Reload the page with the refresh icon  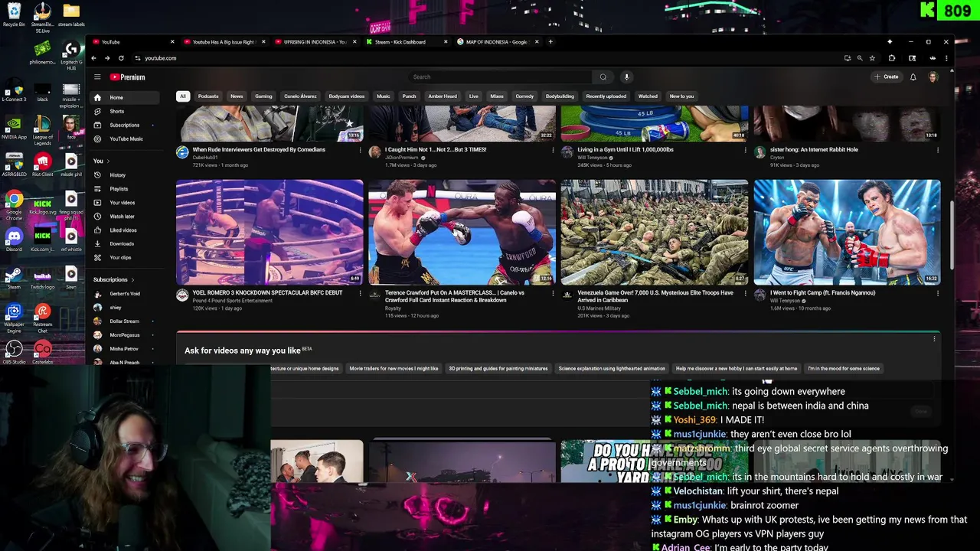[121, 58]
